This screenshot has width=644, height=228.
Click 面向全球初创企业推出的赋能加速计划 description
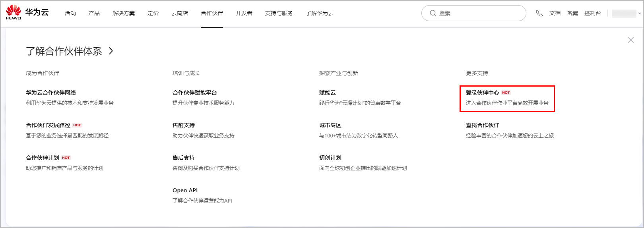point(363,168)
